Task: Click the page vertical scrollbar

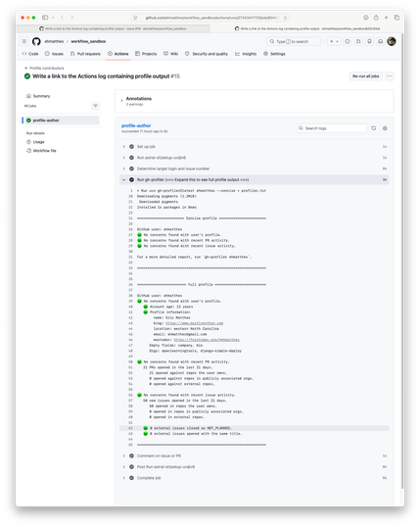Action: (402, 263)
